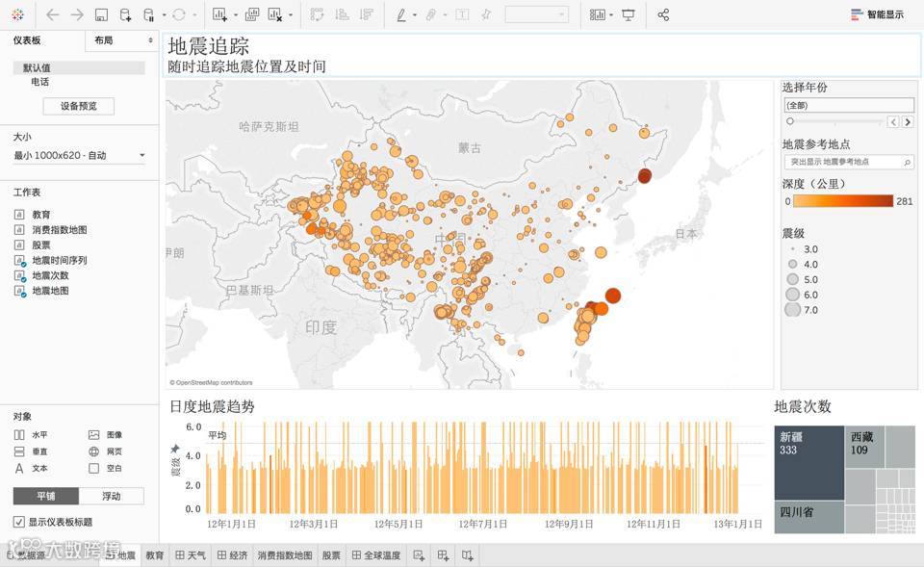Click the new dashboard icon at the bottom tabs
The image size is (924, 567).
(x=443, y=555)
